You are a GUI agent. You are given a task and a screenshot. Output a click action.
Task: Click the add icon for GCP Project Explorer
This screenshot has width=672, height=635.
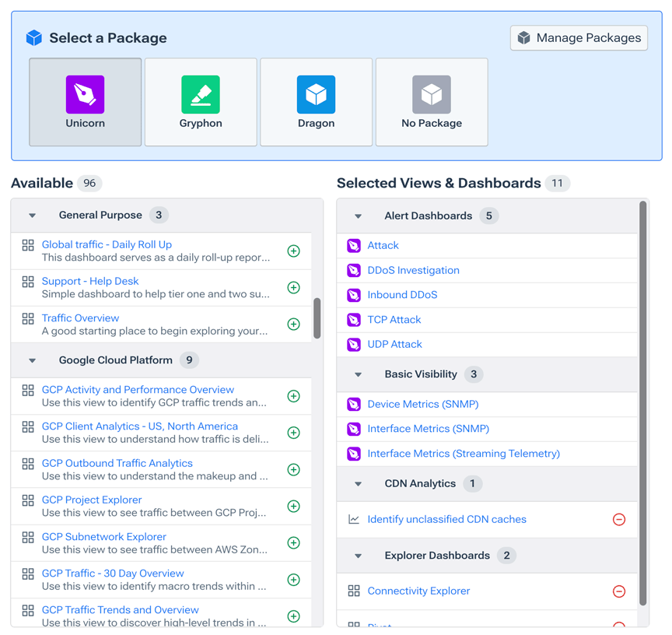(x=294, y=506)
